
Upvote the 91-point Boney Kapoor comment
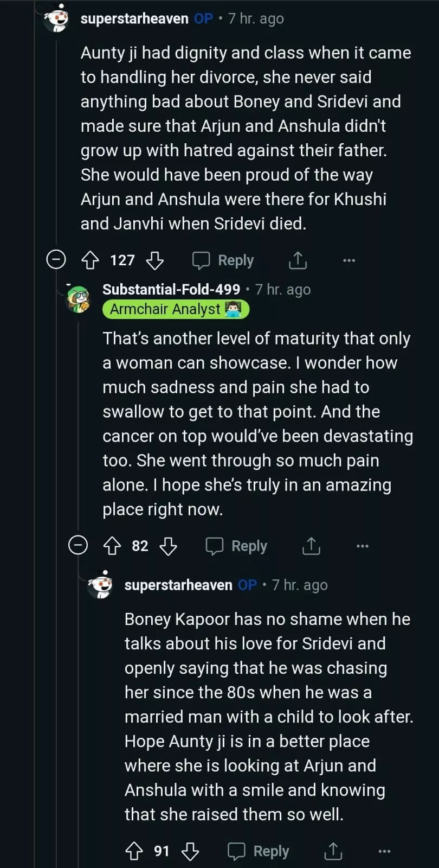pyautogui.click(x=134, y=851)
